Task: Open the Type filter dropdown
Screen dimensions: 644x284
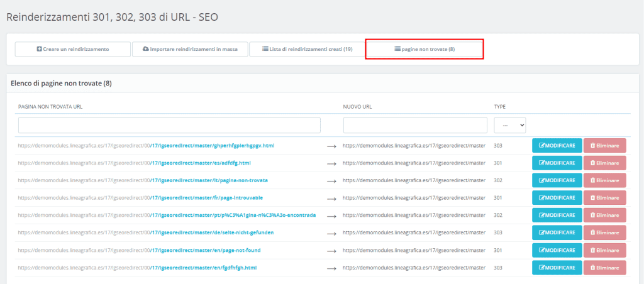Action: (509, 125)
